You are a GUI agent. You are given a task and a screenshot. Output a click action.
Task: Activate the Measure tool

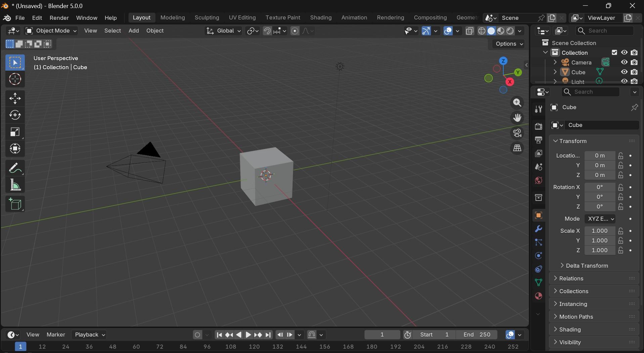(15, 185)
